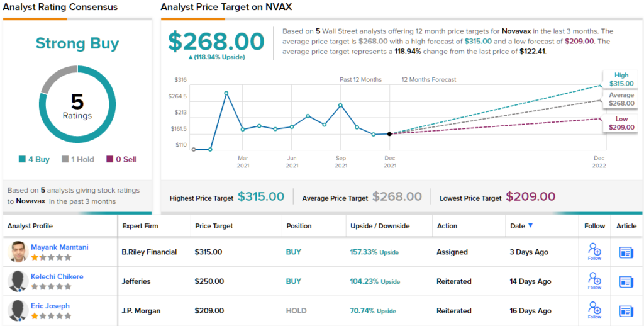
Task: Click the Strong Buy consensus text
Action: pyautogui.click(x=77, y=43)
